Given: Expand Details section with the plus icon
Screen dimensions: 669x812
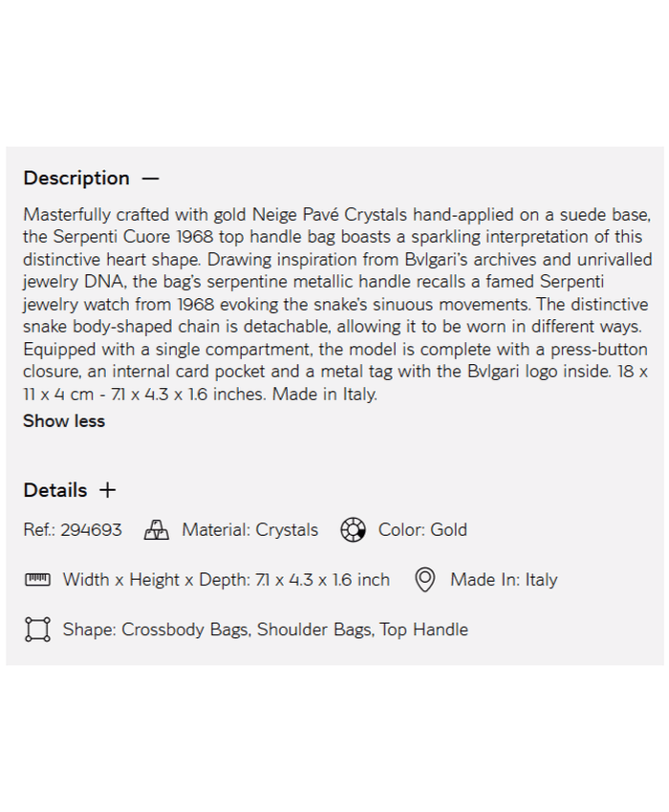Looking at the screenshot, I should [108, 490].
